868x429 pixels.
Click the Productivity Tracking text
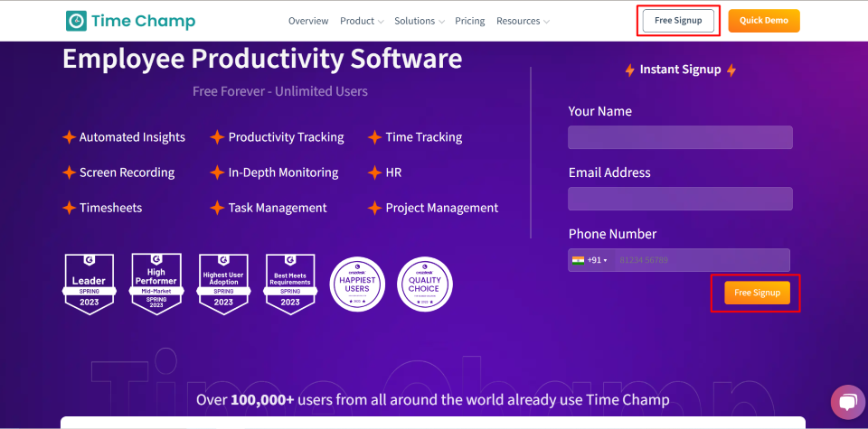click(x=287, y=137)
